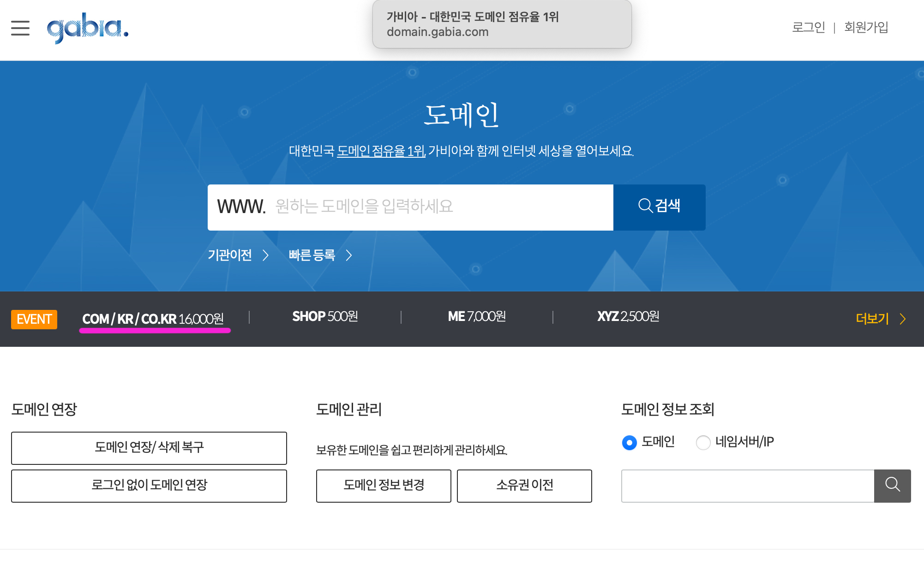
Task: Click the magnifier icon in 검색 button
Action: pos(645,206)
